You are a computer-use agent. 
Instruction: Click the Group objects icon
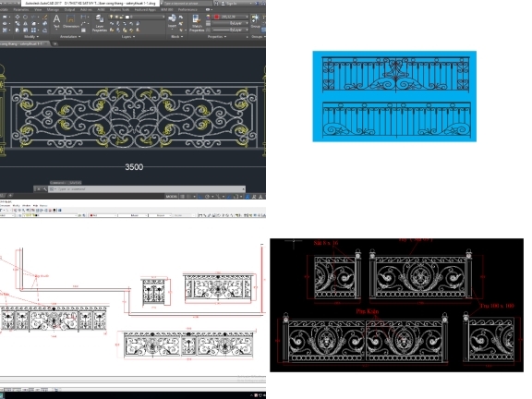(x=255, y=20)
